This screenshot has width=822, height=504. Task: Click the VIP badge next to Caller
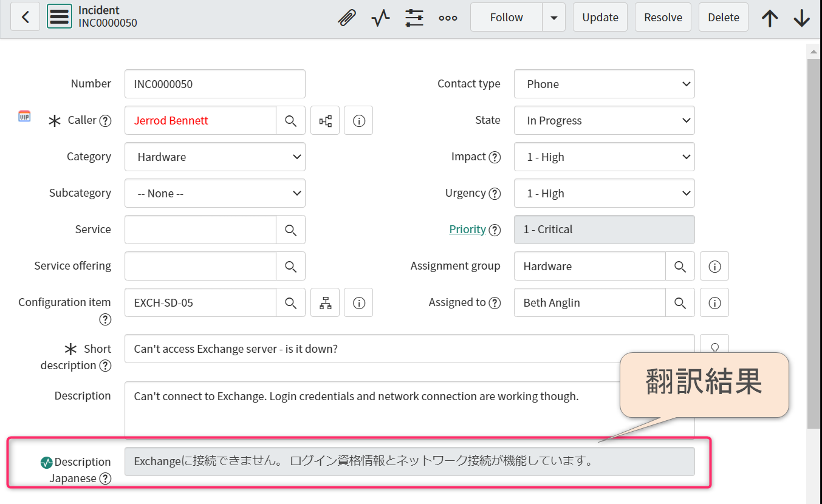pyautogui.click(x=24, y=115)
